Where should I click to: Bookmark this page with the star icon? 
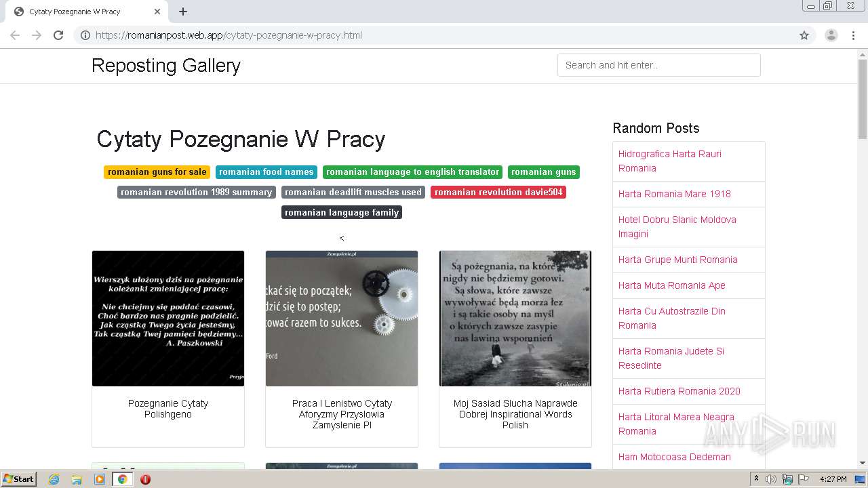804,35
